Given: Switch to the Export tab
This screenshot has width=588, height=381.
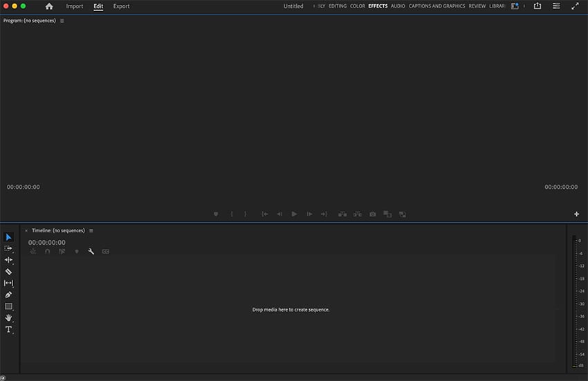Looking at the screenshot, I should tap(122, 6).
